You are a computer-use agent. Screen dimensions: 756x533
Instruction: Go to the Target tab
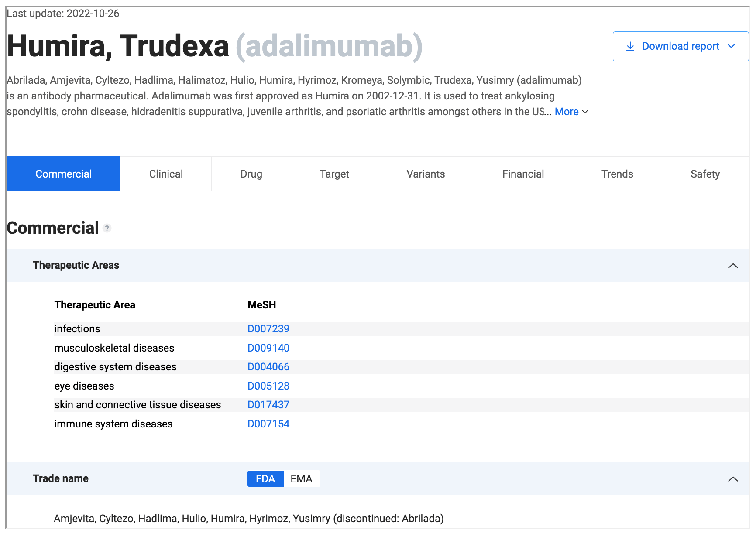click(x=334, y=174)
